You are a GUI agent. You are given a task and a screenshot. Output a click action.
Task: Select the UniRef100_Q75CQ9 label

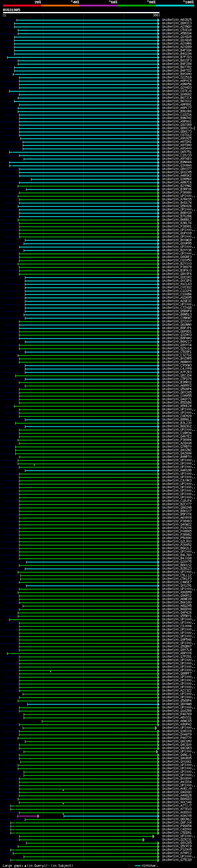(177, 860)
